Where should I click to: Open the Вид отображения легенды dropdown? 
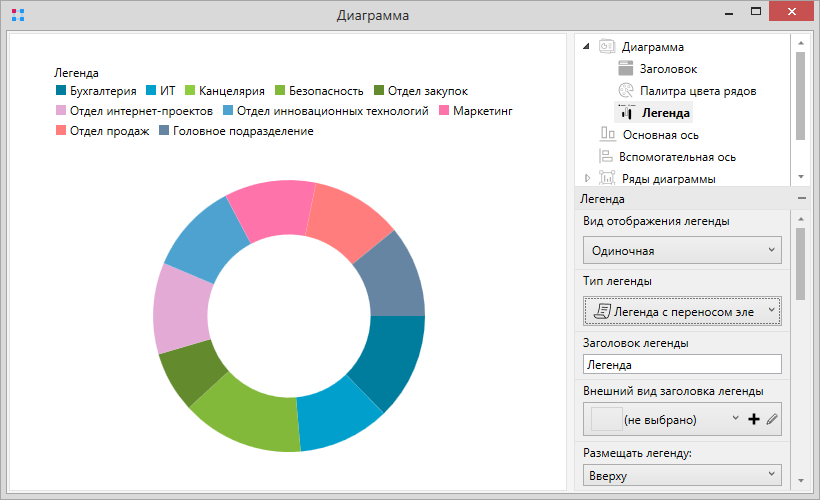[682, 250]
